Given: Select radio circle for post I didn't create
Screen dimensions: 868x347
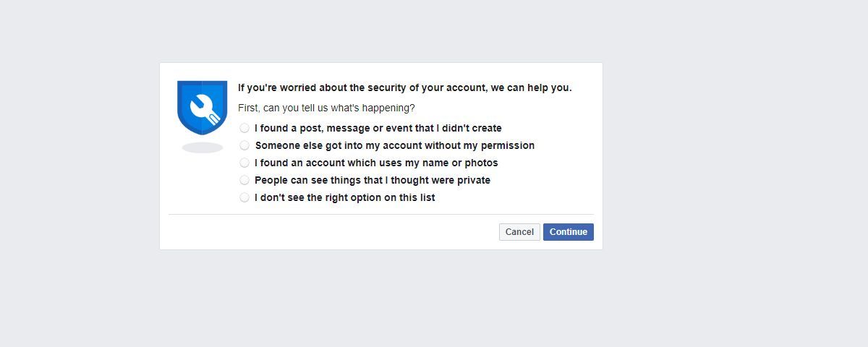Looking at the screenshot, I should tap(244, 128).
